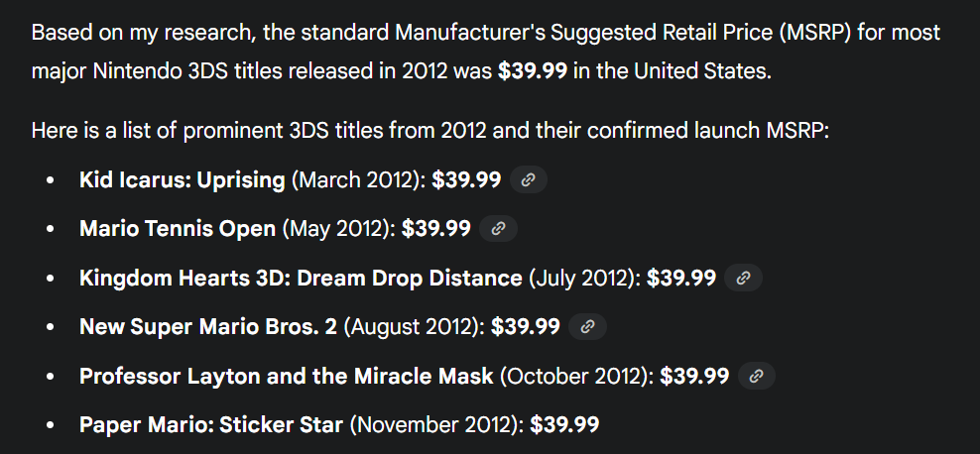Viewport: 980px width, 454px height.
Task: Click the $39.99 price for Paper Mario: Sticker Star
Action: pos(564,425)
